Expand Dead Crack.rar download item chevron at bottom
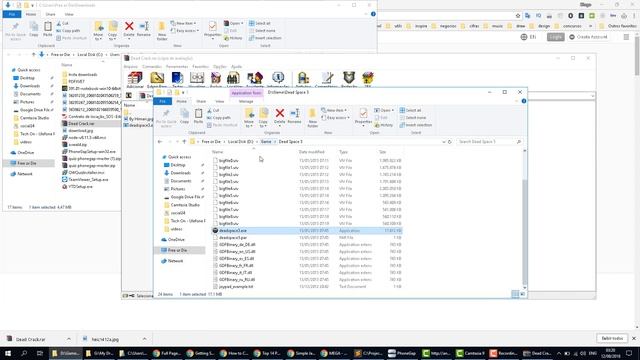 [x=69, y=339]
